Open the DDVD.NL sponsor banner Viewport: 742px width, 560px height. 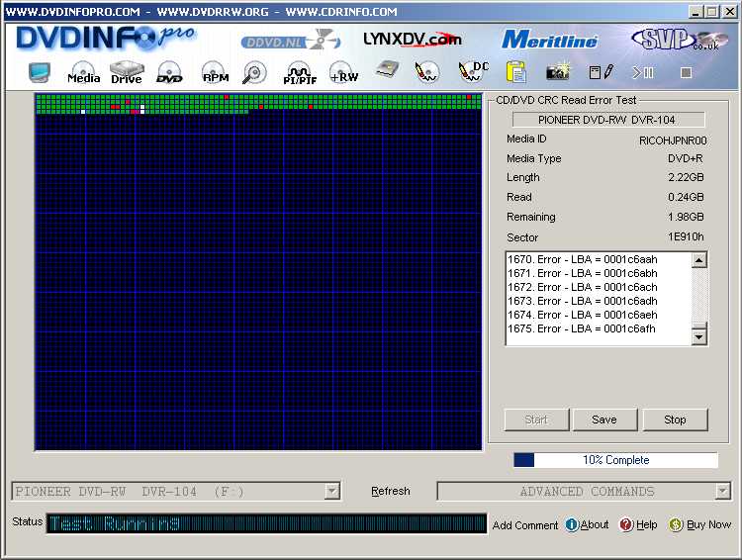tap(291, 41)
